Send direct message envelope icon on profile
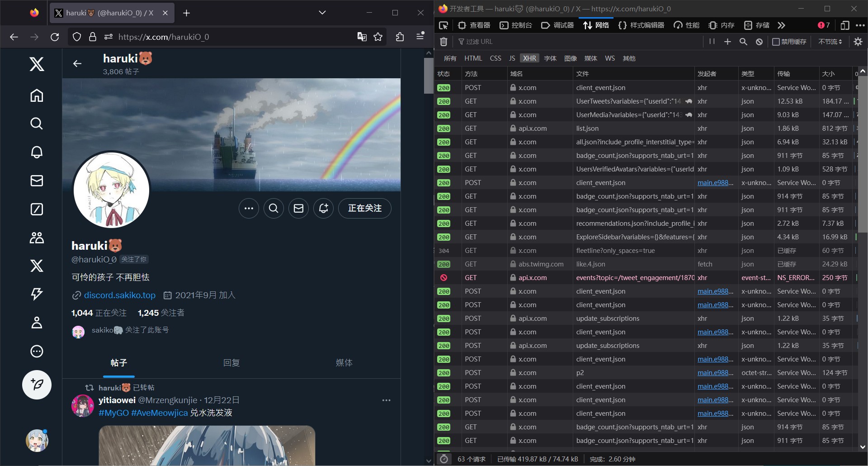This screenshot has height=466, width=868. 298,208
